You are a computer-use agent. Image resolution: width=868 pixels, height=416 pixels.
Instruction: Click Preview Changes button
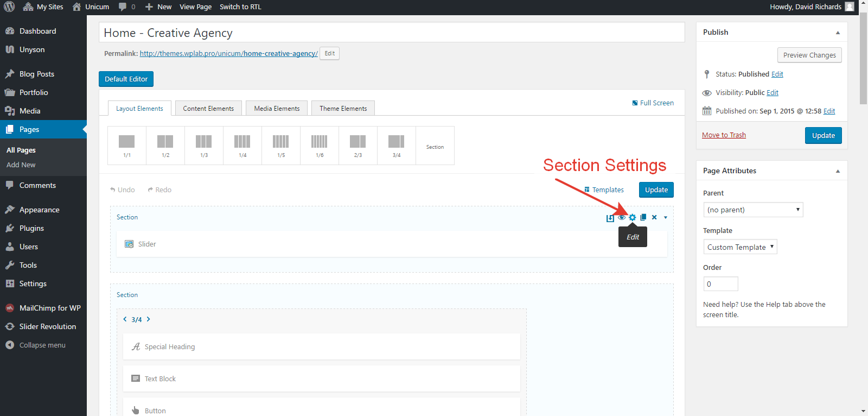pyautogui.click(x=809, y=55)
